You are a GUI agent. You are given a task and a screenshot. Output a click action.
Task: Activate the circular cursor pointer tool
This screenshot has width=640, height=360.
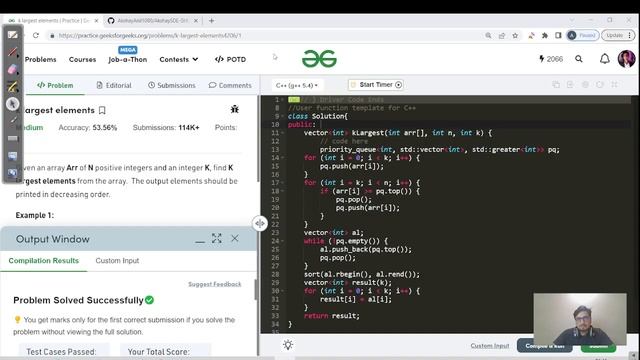pos(13,104)
